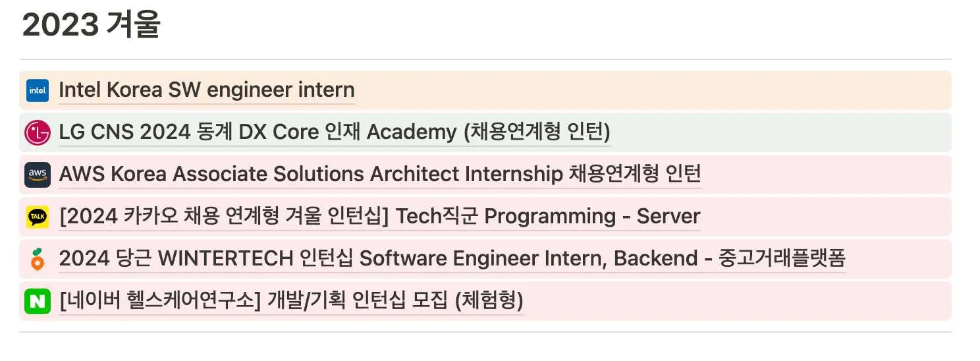Click blank space right of AWS link
The image size is (980, 361).
click(x=823, y=175)
